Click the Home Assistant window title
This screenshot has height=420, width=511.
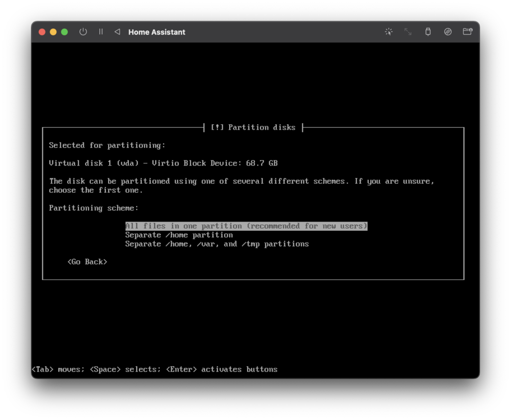pyautogui.click(x=157, y=32)
